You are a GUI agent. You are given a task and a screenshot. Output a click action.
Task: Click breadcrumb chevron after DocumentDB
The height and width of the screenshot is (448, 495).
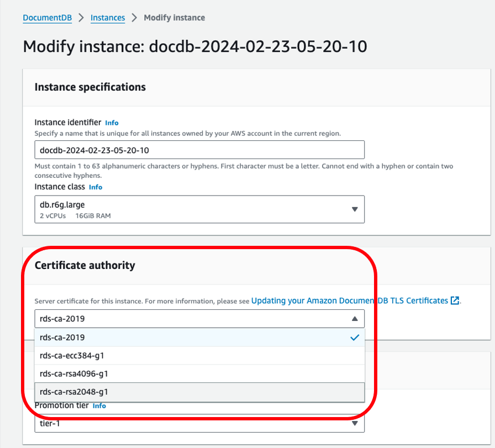[x=81, y=18]
